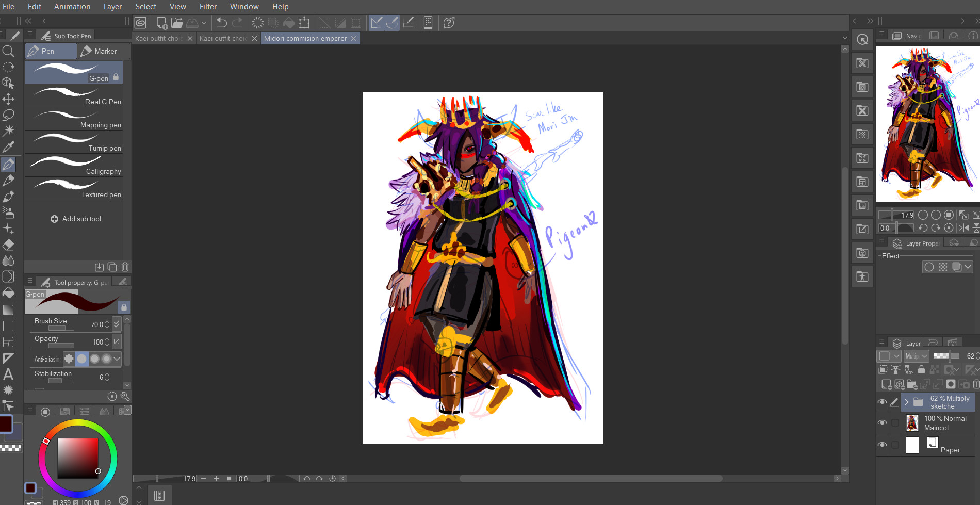Viewport: 980px width, 505px height.
Task: Open tool property wrench settings icon
Action: tap(125, 396)
